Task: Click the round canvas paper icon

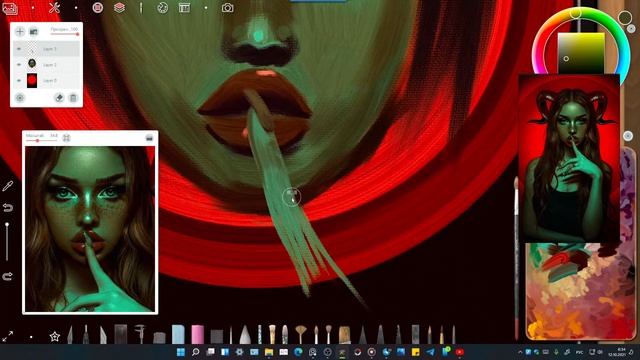Action: [x=98, y=7]
